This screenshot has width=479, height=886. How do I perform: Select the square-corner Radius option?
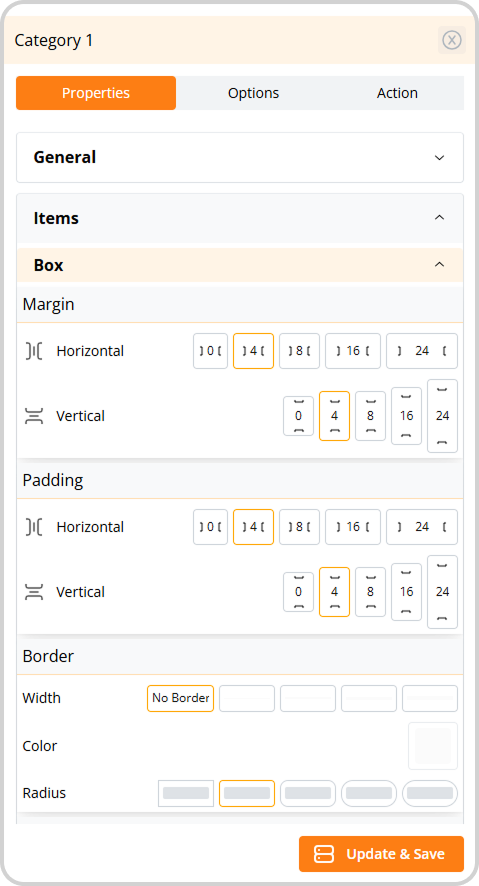pyautogui.click(x=186, y=793)
